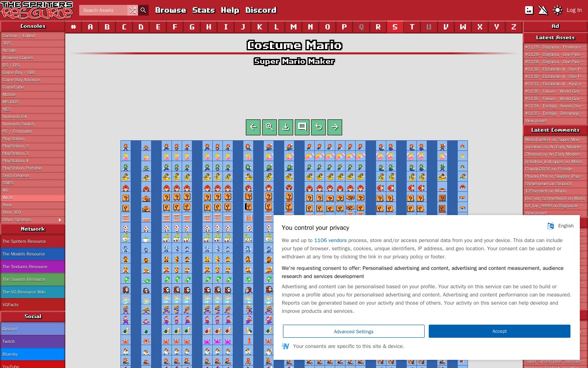Viewport: 588px width, 368px height.
Task: Open the image gallery icon in header
Action: pos(529,10)
